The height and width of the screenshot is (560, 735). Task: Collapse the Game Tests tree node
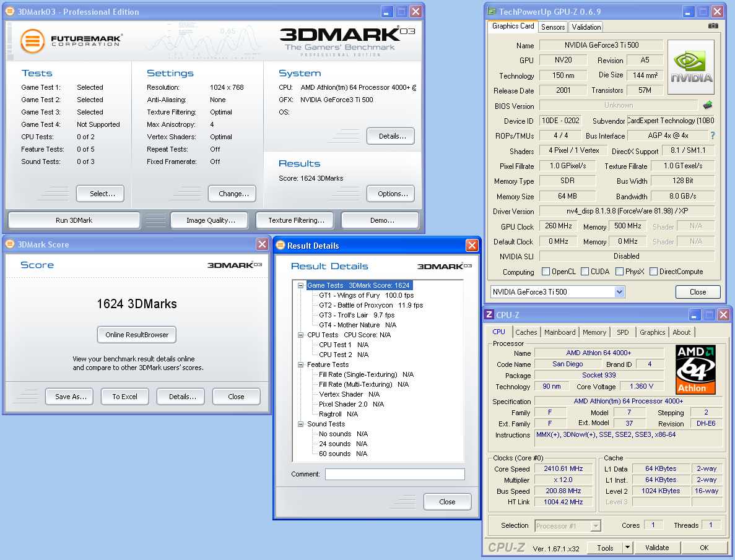pos(300,285)
